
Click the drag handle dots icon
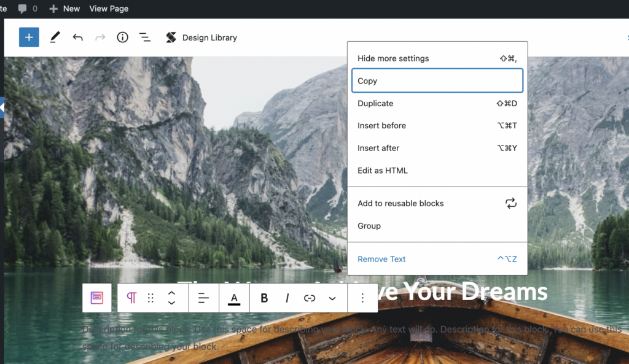151,298
